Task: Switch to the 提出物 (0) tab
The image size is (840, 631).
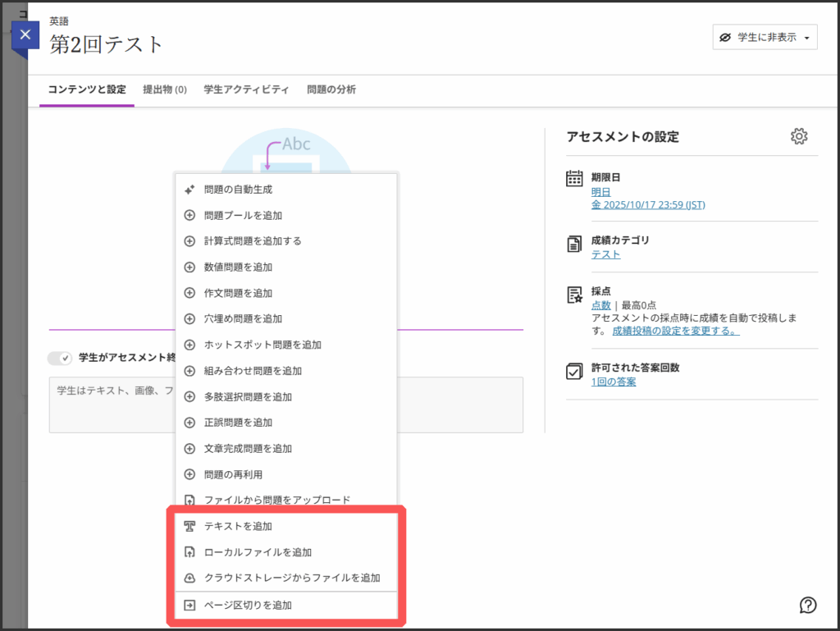Action: pyautogui.click(x=165, y=89)
